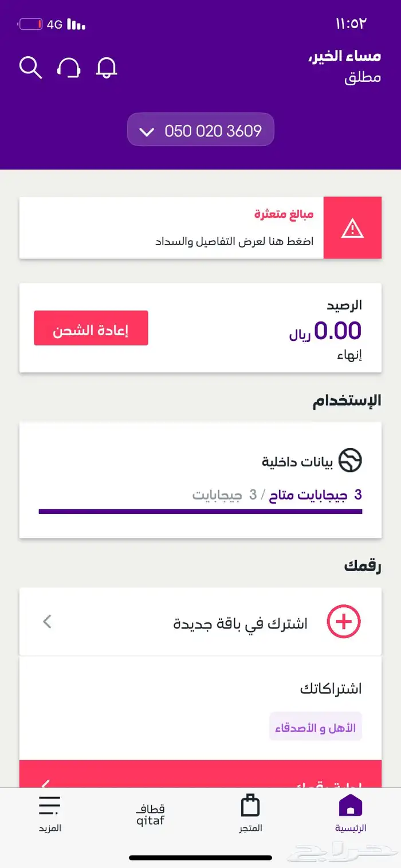Tap the plus icon for اشترك في باقة جديدة
Viewport: 401px width, 868px height.
click(x=344, y=621)
